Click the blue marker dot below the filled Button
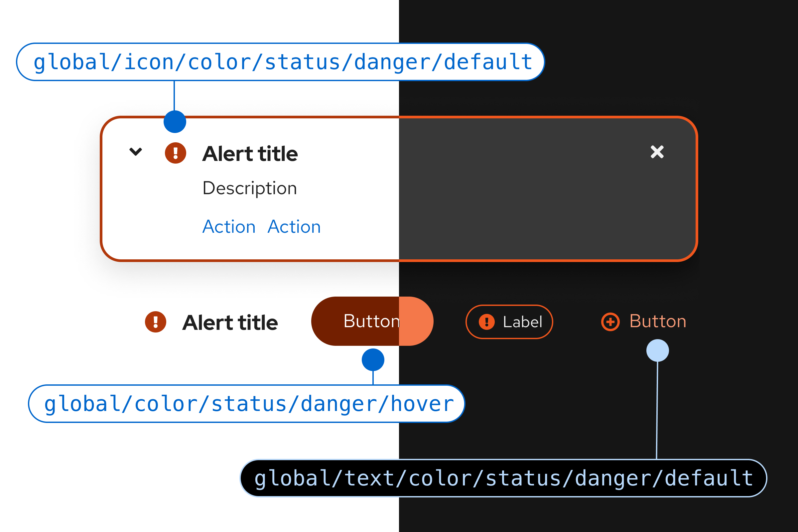Image resolution: width=798 pixels, height=532 pixels. point(373,360)
